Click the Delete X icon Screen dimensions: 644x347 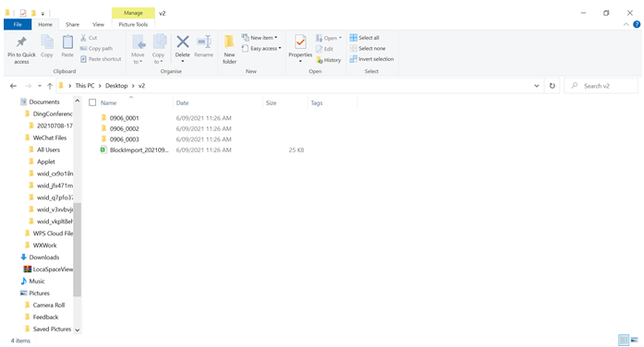(x=183, y=42)
